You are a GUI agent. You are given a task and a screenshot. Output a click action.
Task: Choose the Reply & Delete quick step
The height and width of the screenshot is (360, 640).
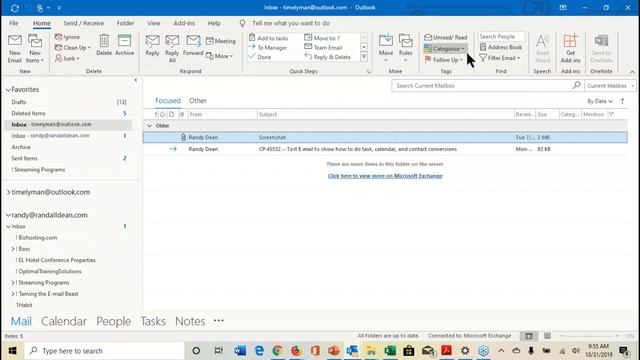point(328,57)
